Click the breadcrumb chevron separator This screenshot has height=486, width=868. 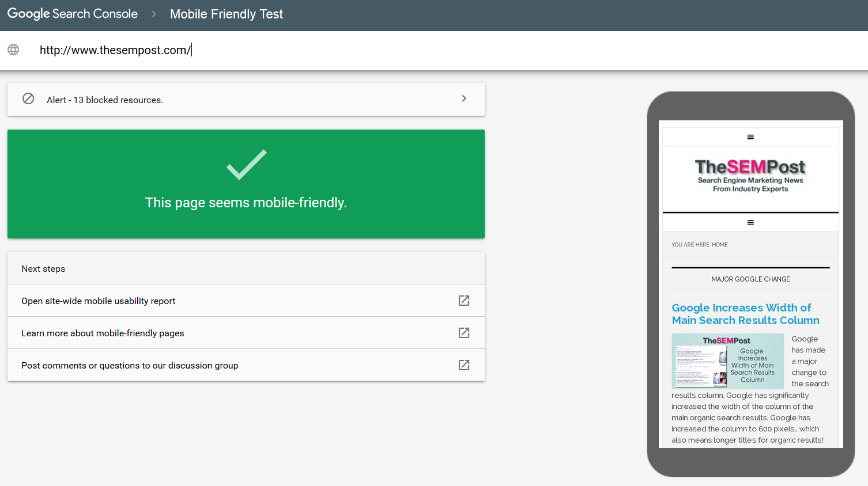click(x=154, y=14)
